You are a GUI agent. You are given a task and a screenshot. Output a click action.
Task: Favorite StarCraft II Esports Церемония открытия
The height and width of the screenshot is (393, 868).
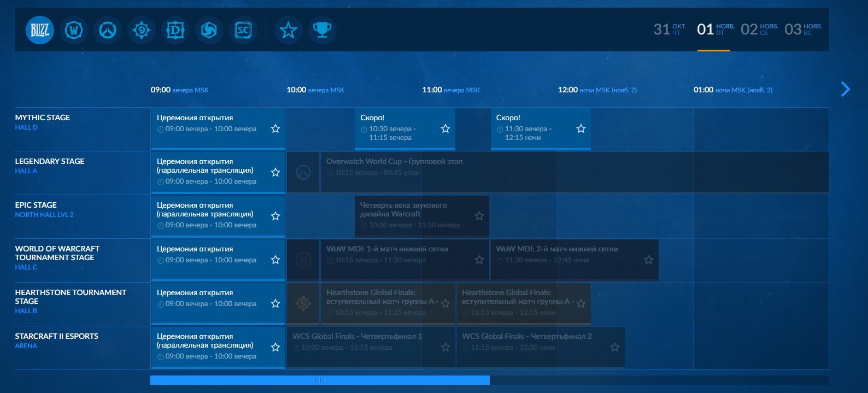[275, 347]
